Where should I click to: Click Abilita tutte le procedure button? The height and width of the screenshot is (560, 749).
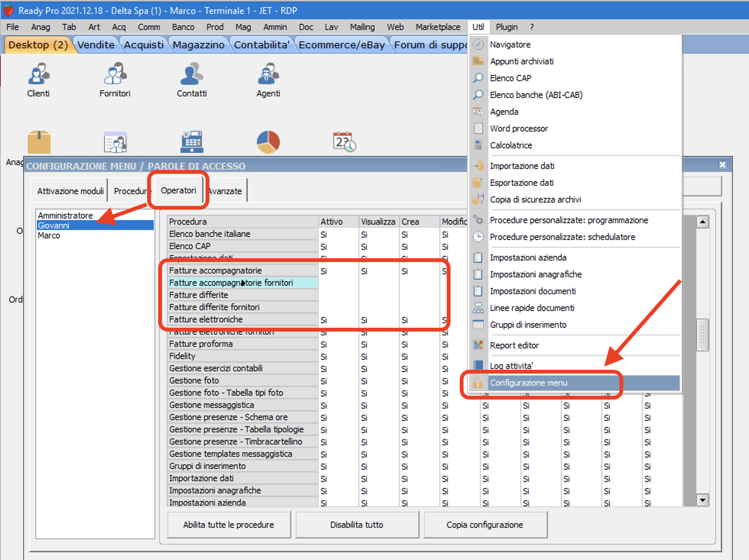229,525
